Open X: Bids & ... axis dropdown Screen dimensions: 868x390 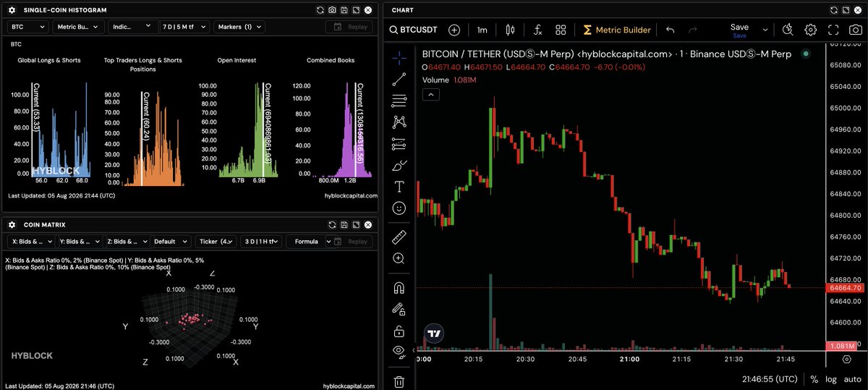[30, 241]
